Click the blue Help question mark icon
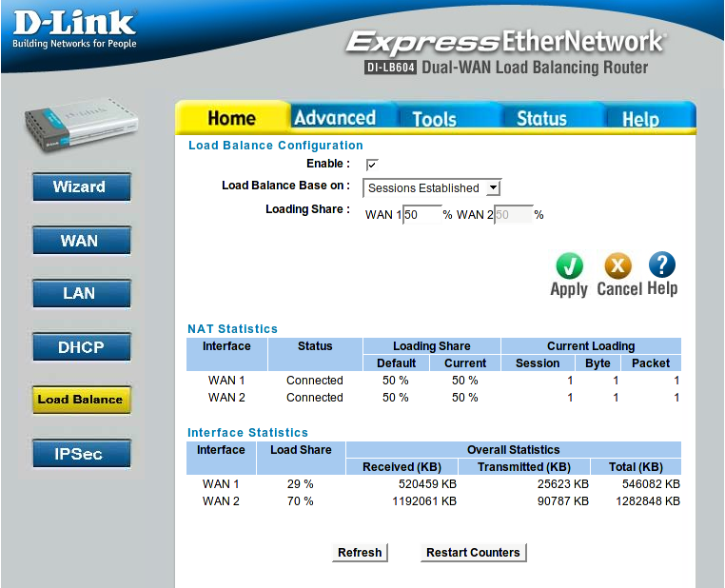The height and width of the screenshot is (588, 725). tap(662, 265)
